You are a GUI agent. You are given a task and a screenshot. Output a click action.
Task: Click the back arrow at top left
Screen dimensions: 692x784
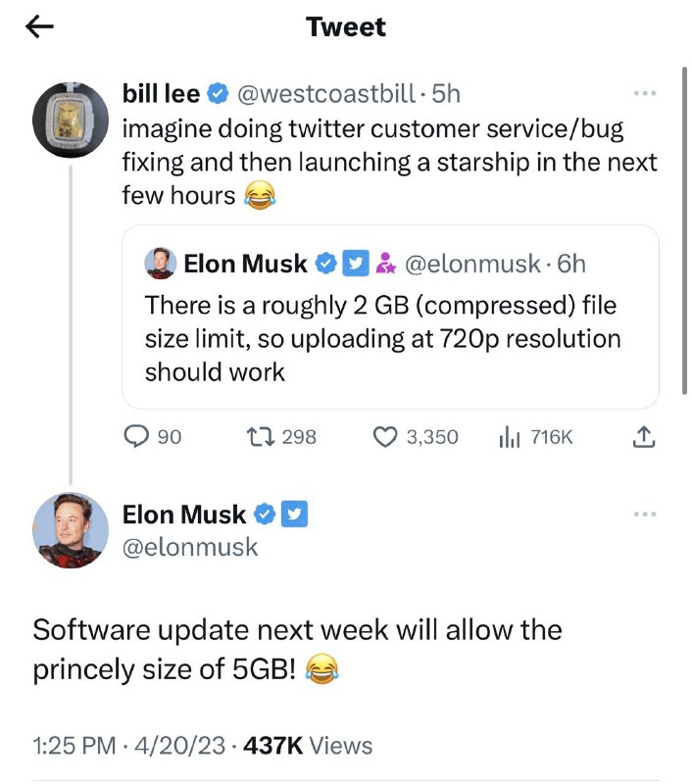37,26
